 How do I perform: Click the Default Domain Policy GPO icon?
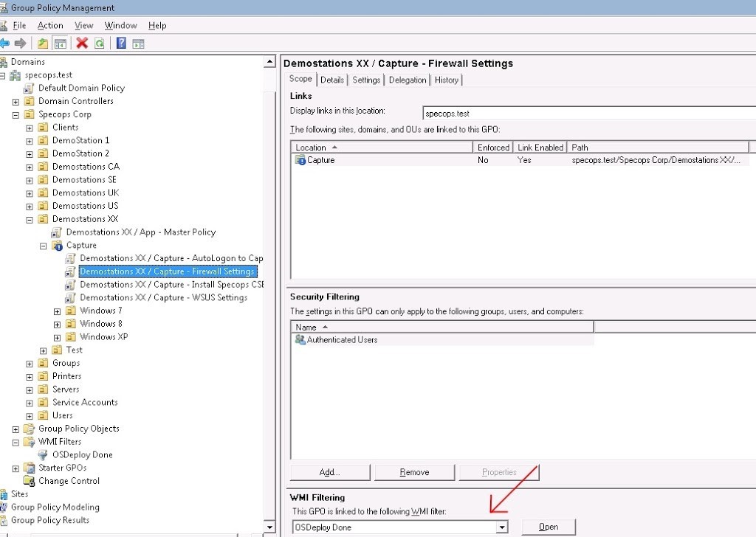point(30,88)
